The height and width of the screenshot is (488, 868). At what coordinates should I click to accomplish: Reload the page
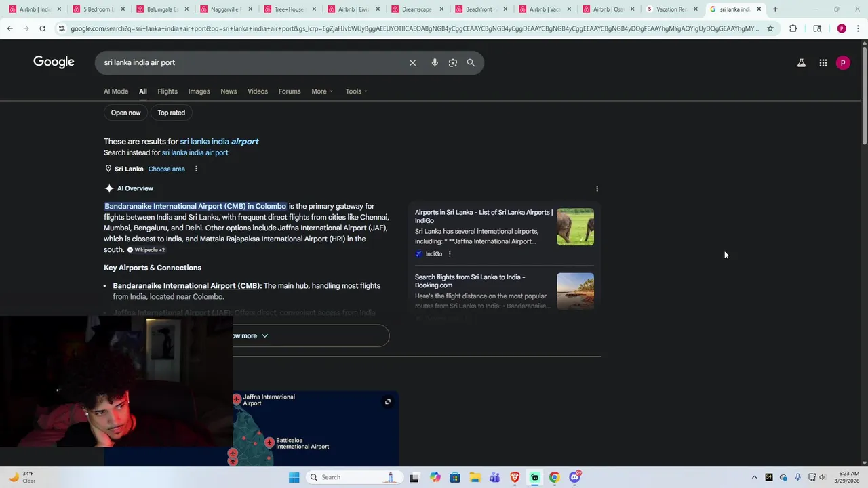[x=42, y=28]
